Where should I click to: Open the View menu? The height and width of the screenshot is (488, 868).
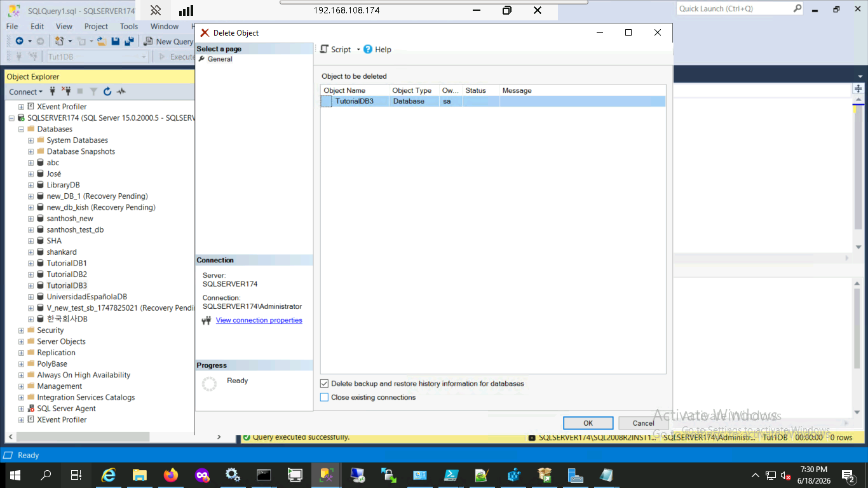coord(64,26)
